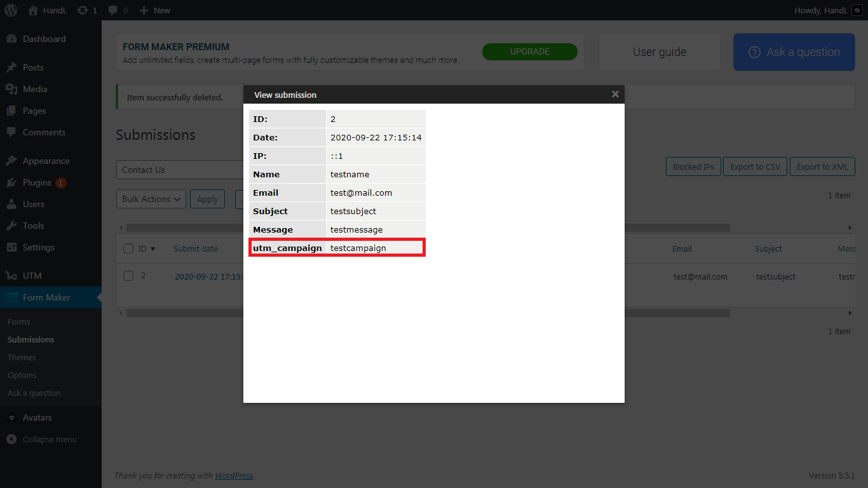Click the Collapse menu arrow icon
Viewport: 868px width, 488px height.
(x=11, y=439)
